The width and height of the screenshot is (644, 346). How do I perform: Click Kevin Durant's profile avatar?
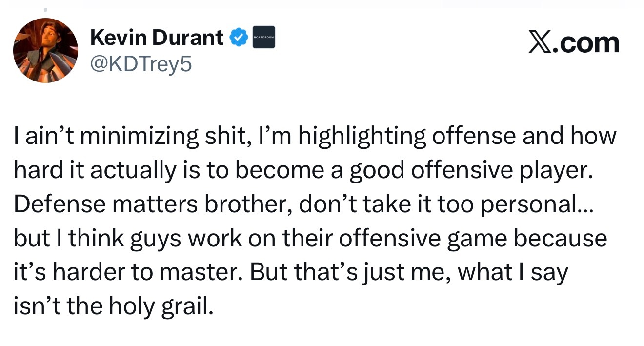pos(45,51)
